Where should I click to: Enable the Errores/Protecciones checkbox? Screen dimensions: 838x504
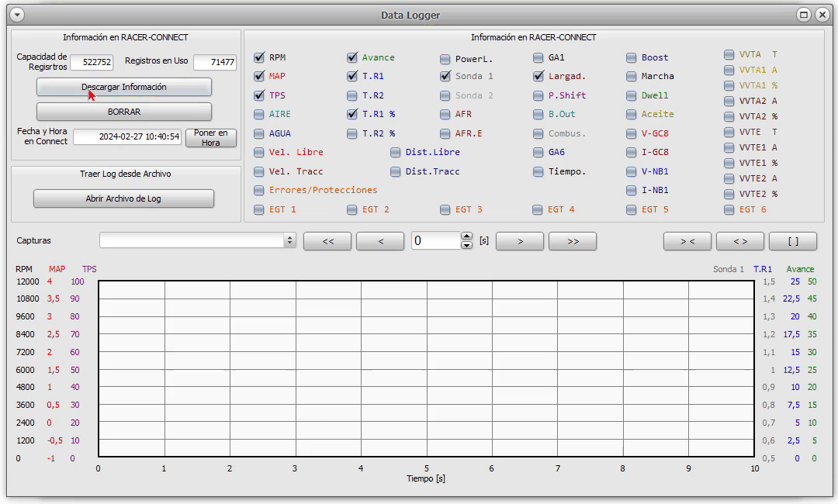coord(259,190)
